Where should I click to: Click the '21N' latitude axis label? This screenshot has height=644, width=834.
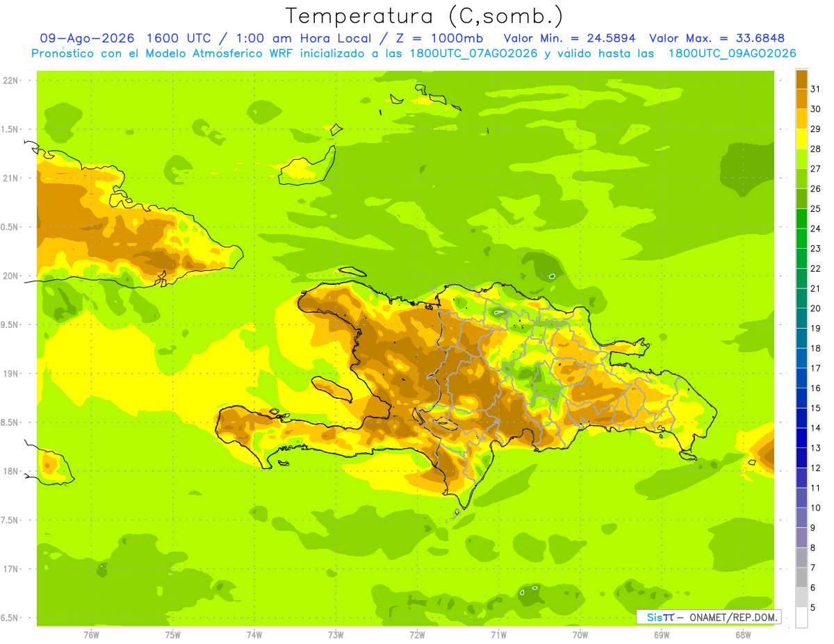[10, 179]
